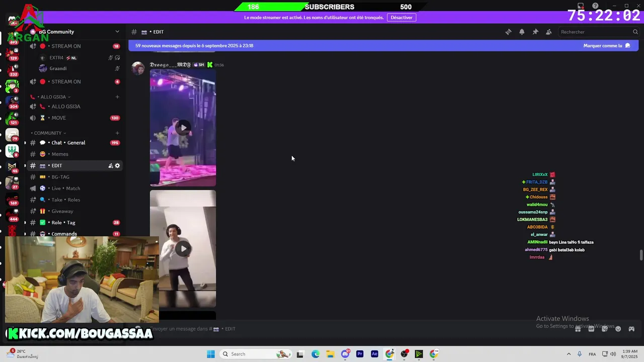Open the emoji picker in message bar
This screenshot has height=362, width=644.
(x=618, y=329)
